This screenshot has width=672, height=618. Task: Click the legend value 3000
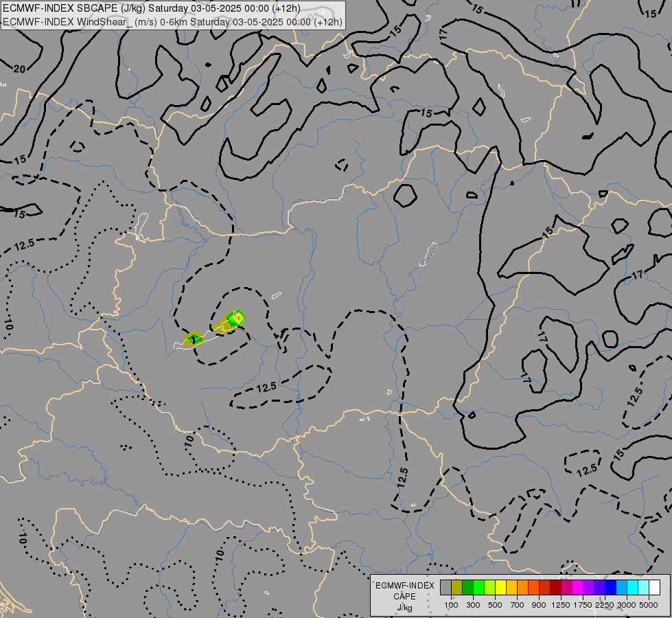pos(627,605)
